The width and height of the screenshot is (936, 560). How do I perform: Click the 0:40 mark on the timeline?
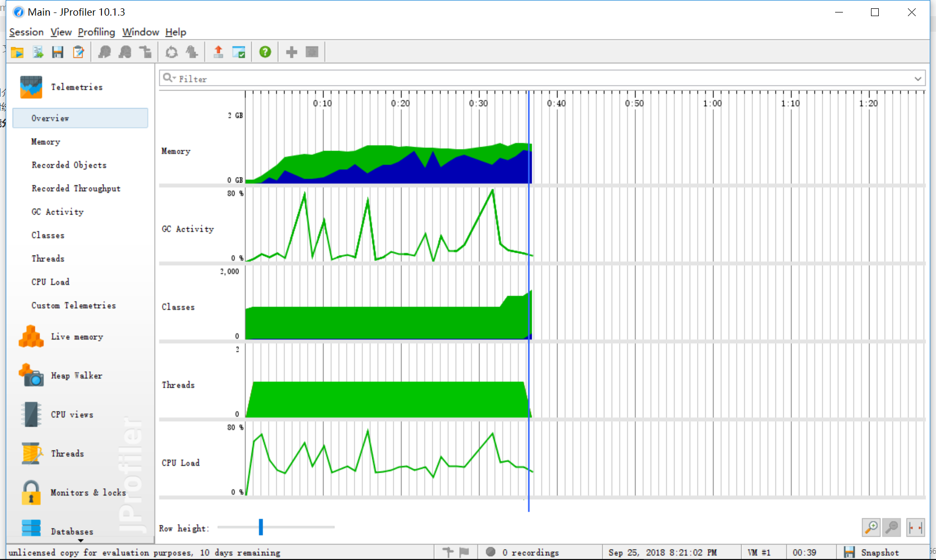point(556,103)
